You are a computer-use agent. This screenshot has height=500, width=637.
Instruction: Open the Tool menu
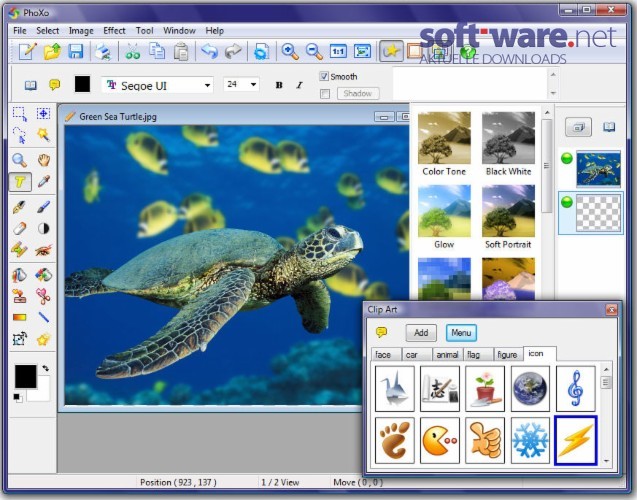pyautogui.click(x=144, y=31)
